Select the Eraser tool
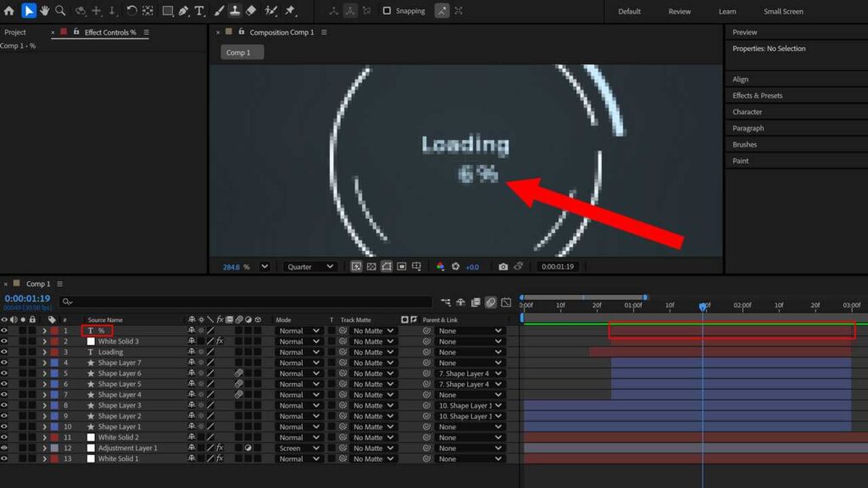The width and height of the screenshot is (868, 488). click(251, 10)
